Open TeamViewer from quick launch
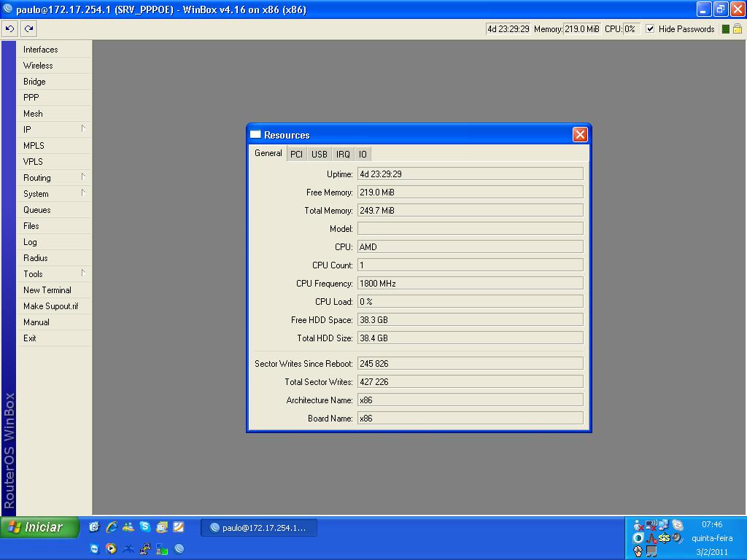 coord(94,548)
